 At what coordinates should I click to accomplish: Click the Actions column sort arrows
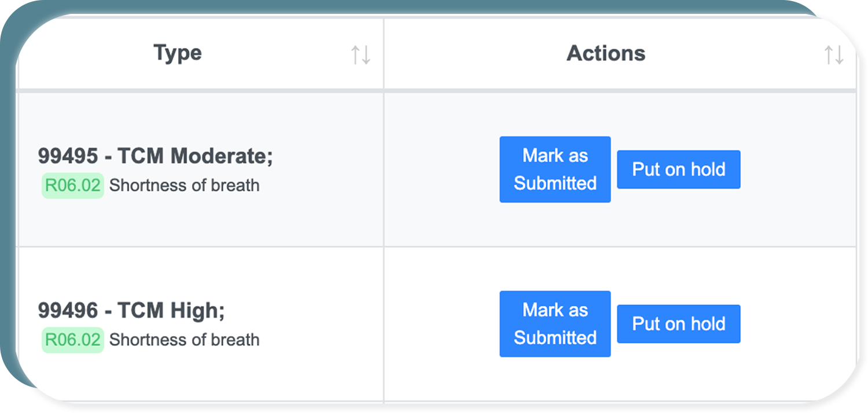point(833,55)
